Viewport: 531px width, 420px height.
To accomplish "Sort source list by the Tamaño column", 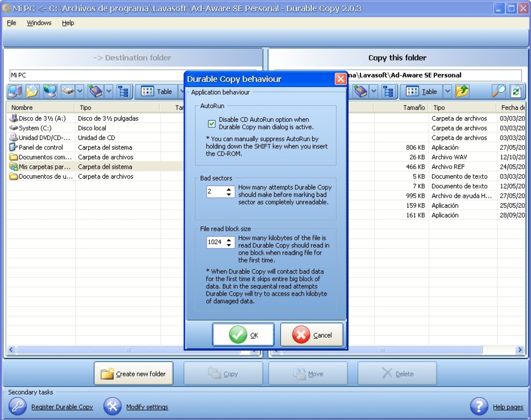I will point(401,108).
